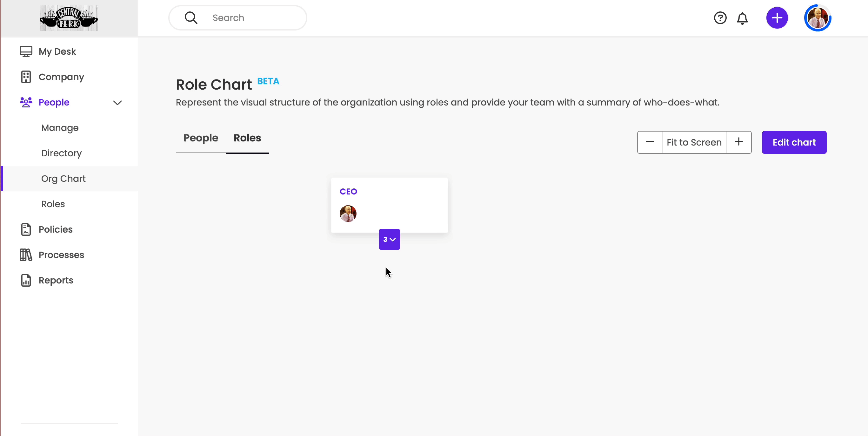Click the Edit chart button
This screenshot has width=868, height=436.
pos(794,142)
